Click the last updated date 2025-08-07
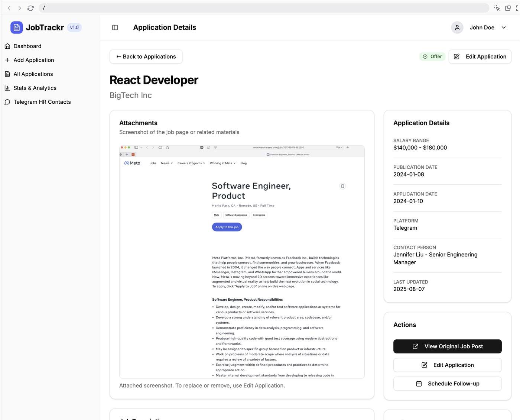The image size is (520, 420). [x=409, y=289]
